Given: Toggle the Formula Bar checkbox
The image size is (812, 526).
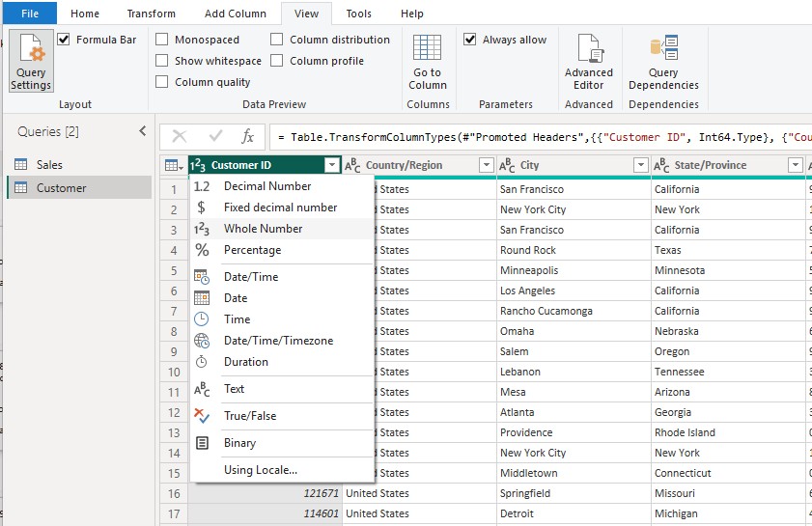Looking at the screenshot, I should 63,40.
